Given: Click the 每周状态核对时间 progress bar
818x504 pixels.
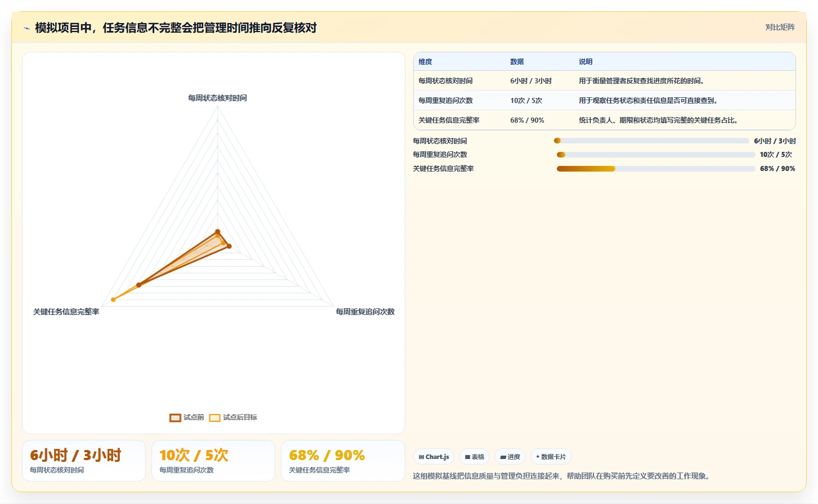Looking at the screenshot, I should pyautogui.click(x=651, y=141).
